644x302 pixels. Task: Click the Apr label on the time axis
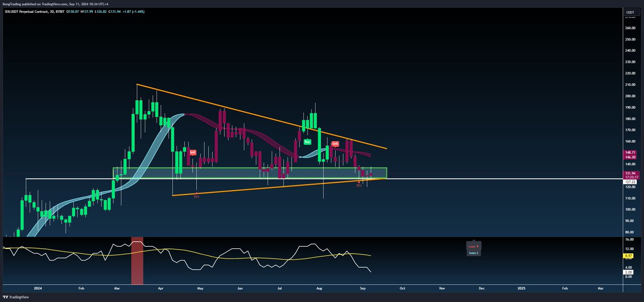pyautogui.click(x=160, y=288)
